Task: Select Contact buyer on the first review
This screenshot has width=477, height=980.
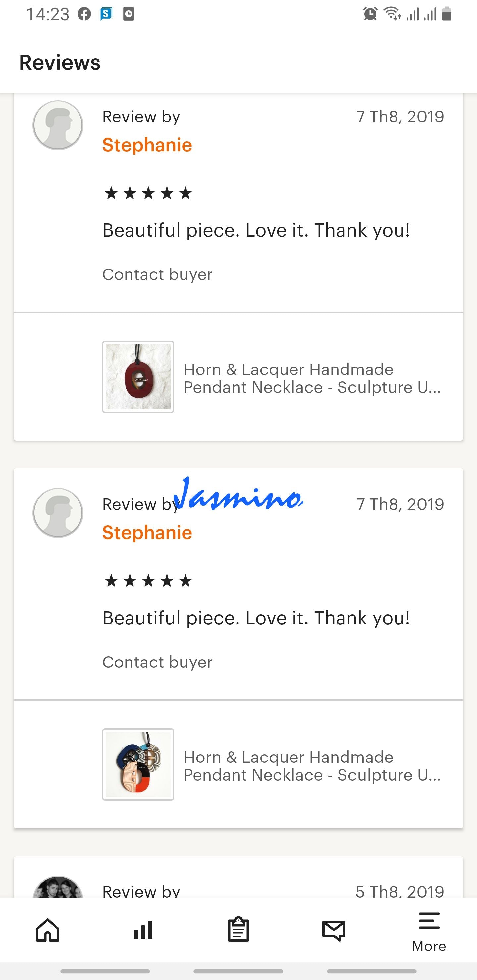Action: [157, 275]
